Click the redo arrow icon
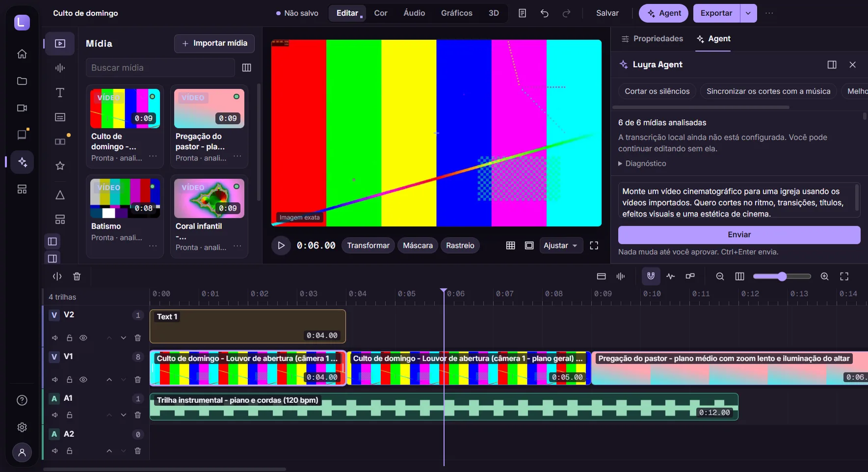Screen dimensions: 868x472 566,13
